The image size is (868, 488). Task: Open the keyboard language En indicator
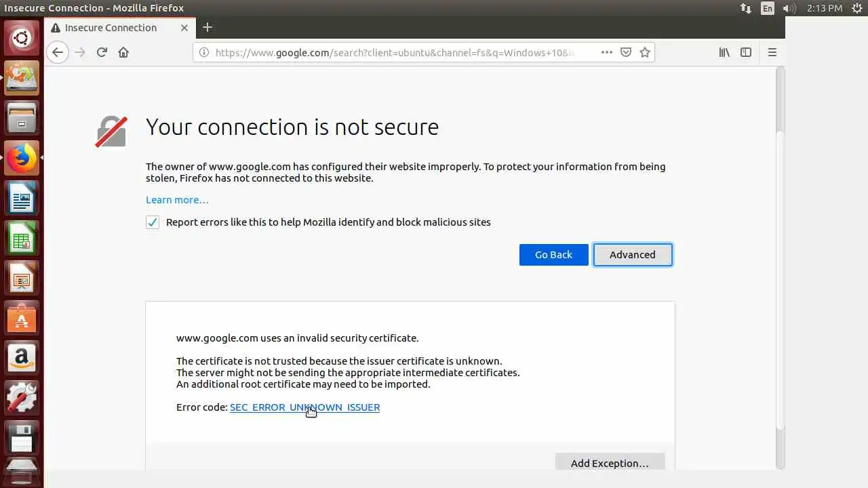point(767,8)
